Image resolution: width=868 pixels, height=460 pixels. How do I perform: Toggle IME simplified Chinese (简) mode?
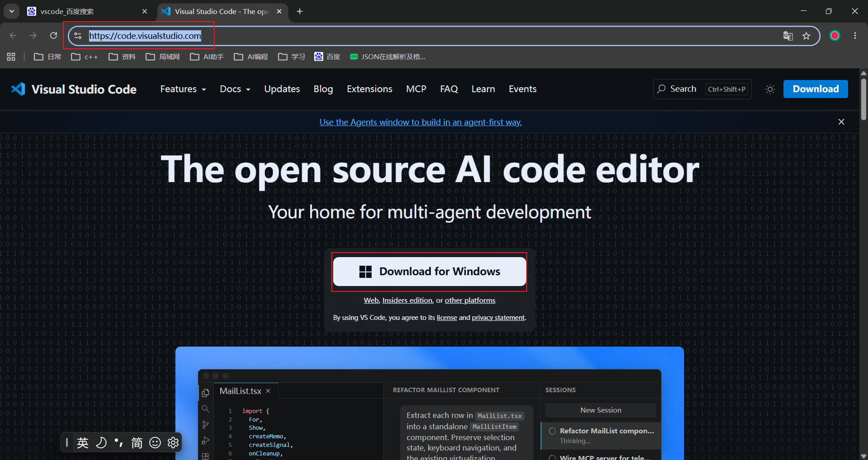point(137,442)
